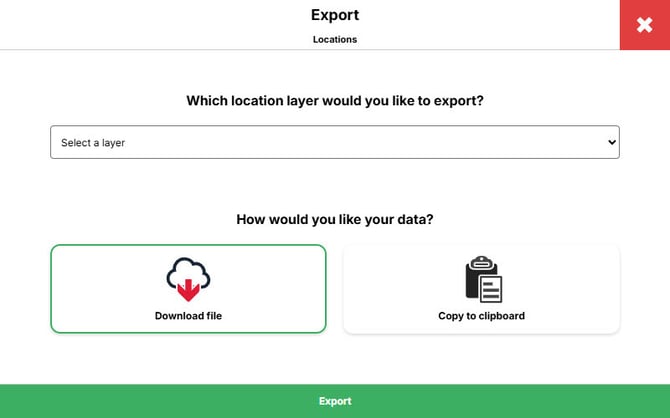
Task: Click the Locations subtitle under Export
Action: tap(335, 40)
